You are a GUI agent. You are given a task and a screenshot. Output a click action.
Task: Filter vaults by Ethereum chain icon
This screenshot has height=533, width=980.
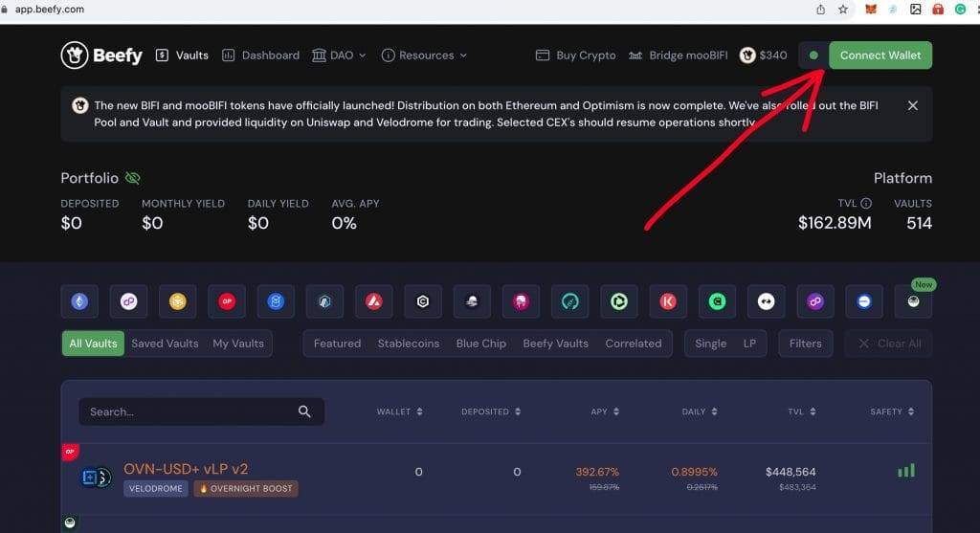(79, 301)
